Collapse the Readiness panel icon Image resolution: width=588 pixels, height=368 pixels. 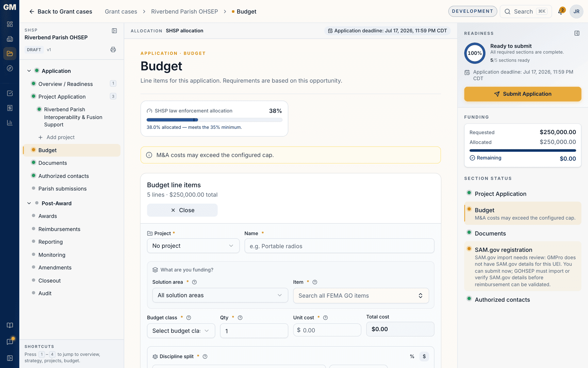[x=577, y=33]
